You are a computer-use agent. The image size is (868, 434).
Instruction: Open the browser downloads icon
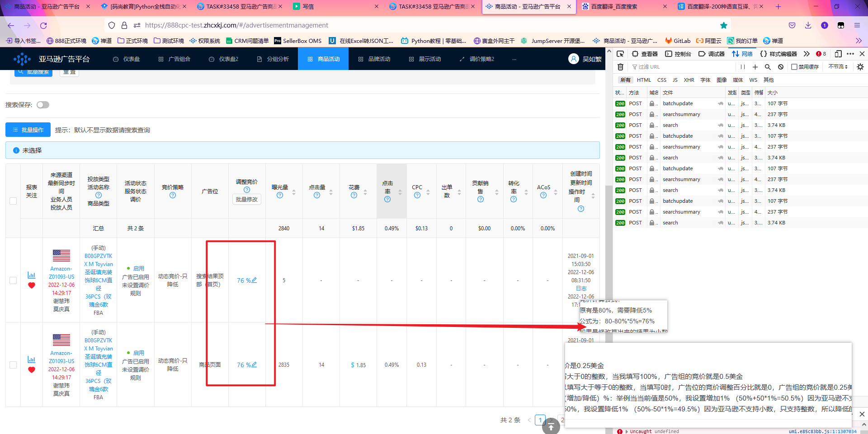tap(808, 25)
